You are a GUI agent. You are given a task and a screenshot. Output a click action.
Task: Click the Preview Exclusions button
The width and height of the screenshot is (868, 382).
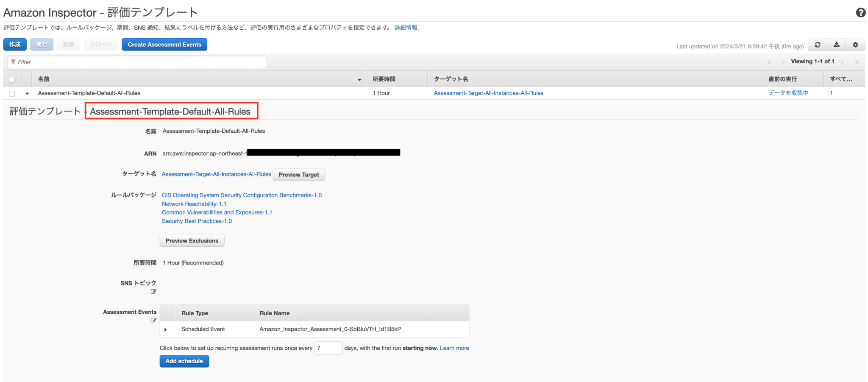click(192, 240)
